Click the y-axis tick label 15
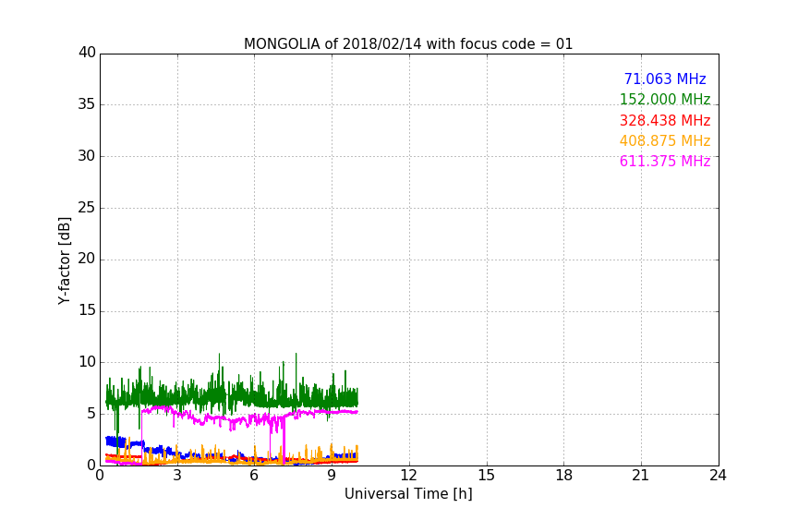Screen dimensions: 798x532 (87, 310)
